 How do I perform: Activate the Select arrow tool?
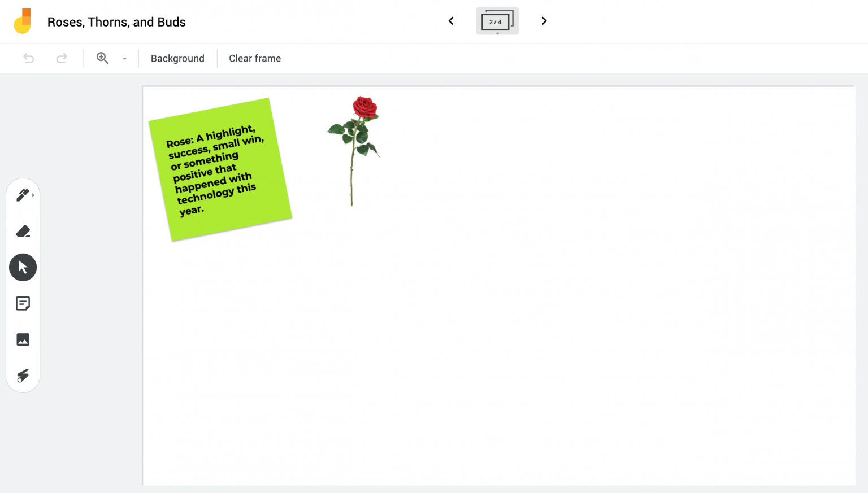coord(23,267)
